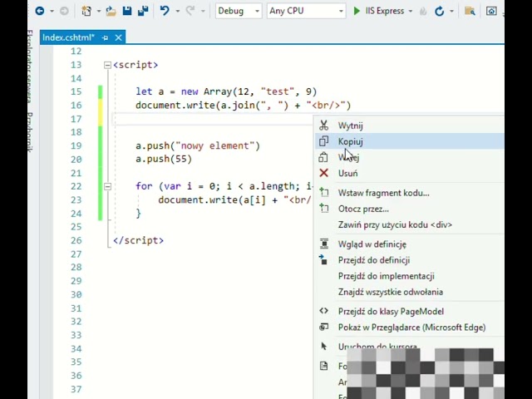Click line number 12 in the margin
The image size is (532, 399).
click(76, 52)
